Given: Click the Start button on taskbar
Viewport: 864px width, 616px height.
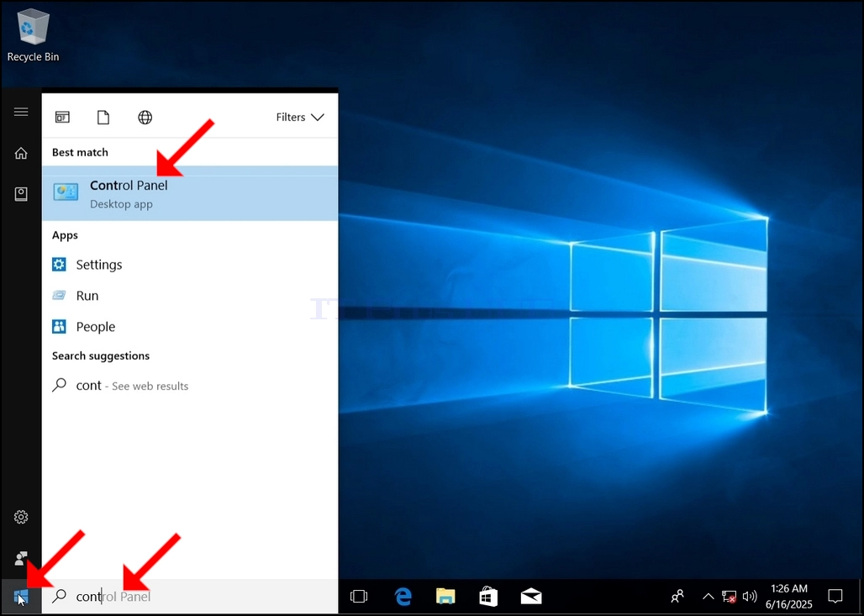Looking at the screenshot, I should [21, 596].
